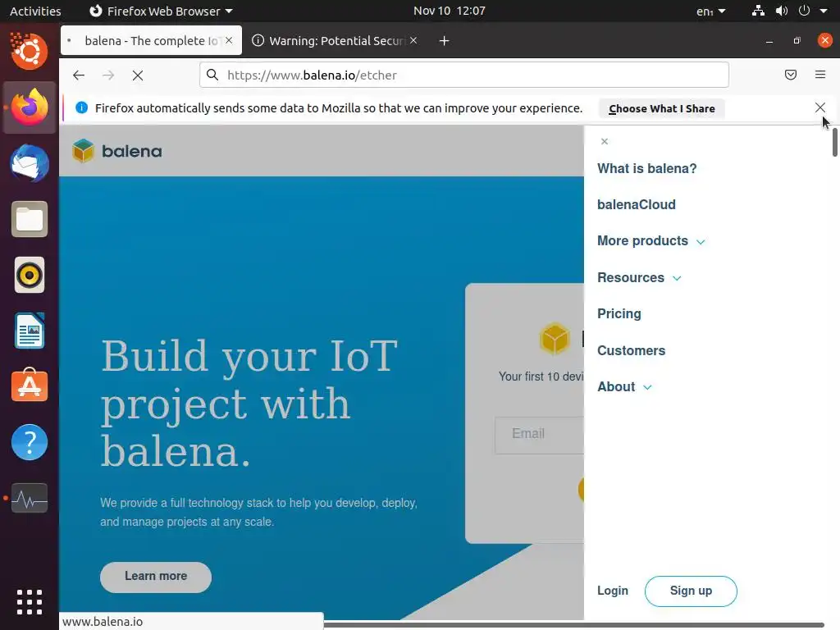The height and width of the screenshot is (630, 840).
Task: Click the Sign up button
Action: pos(691,591)
